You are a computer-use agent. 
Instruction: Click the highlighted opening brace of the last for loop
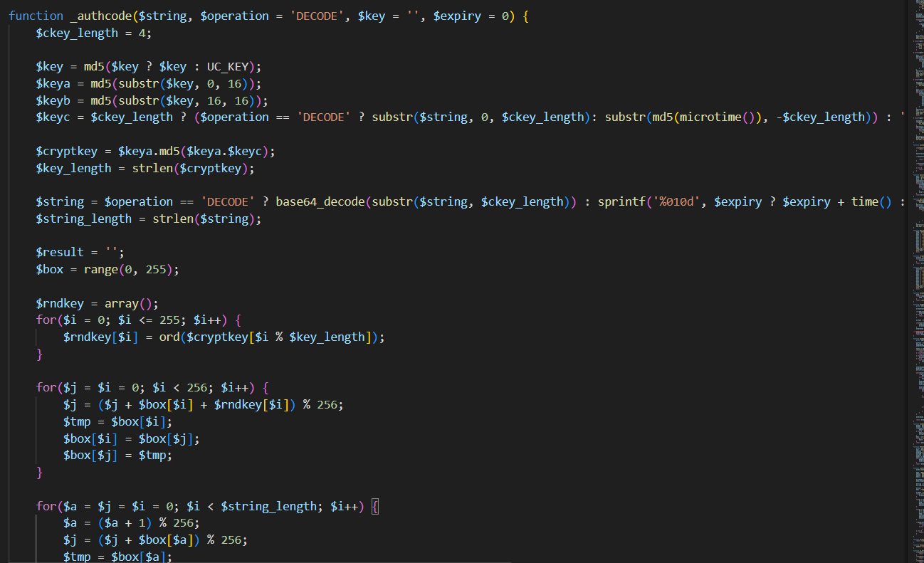coord(376,506)
